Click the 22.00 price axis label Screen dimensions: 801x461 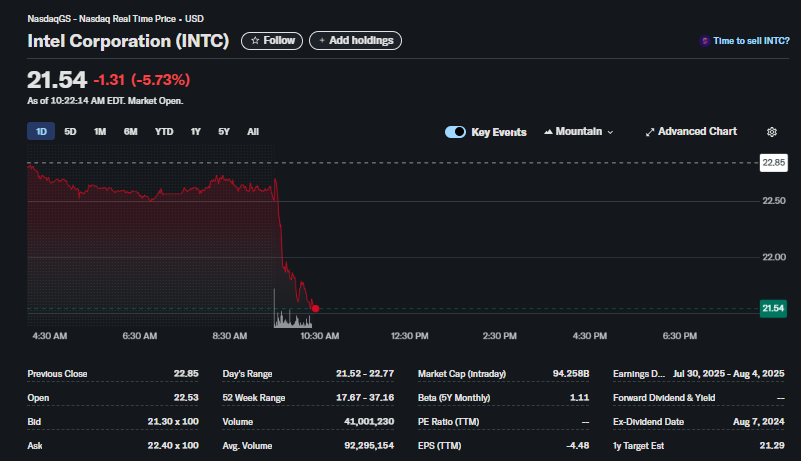click(x=774, y=257)
